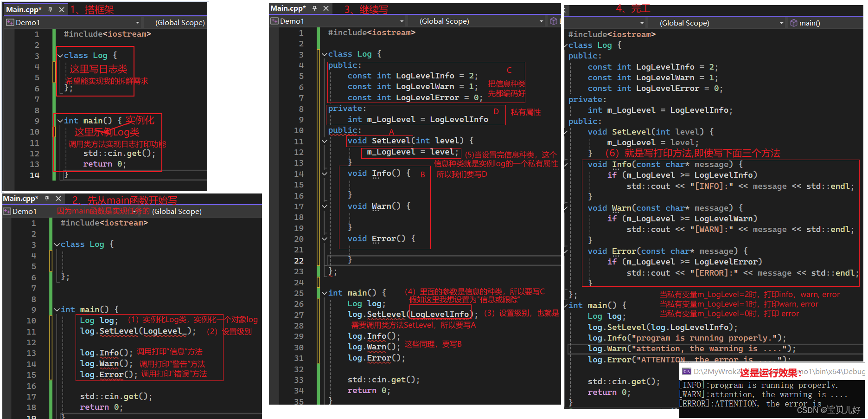
Task: Click the code log.Info("program is running properly.");
Action: tap(687, 338)
